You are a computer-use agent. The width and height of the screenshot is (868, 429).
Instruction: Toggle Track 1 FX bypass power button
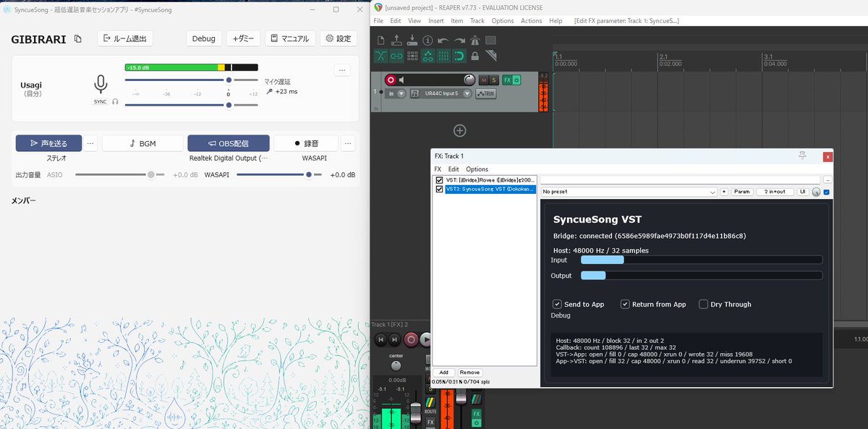pyautogui.click(x=516, y=80)
